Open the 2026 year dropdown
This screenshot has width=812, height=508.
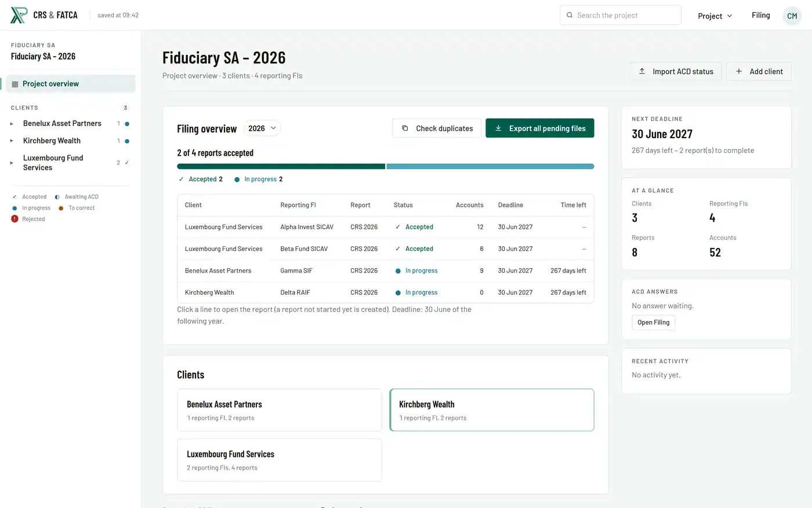tap(262, 128)
